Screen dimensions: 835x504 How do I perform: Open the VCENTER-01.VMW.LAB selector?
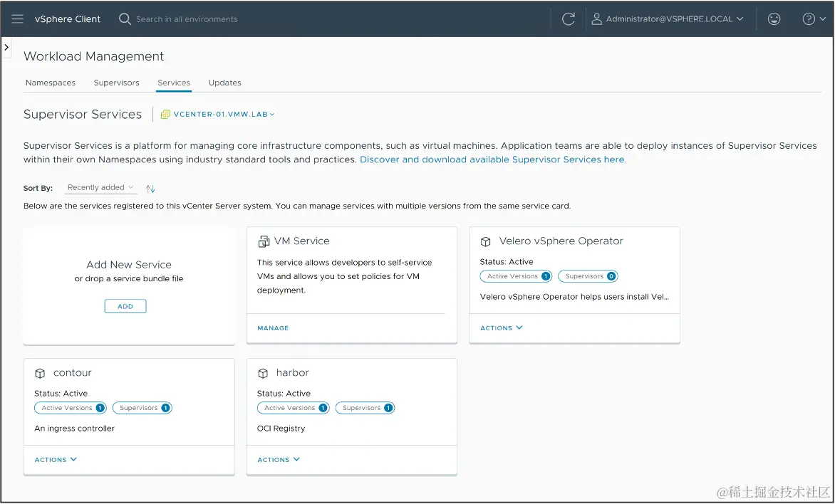coord(224,115)
